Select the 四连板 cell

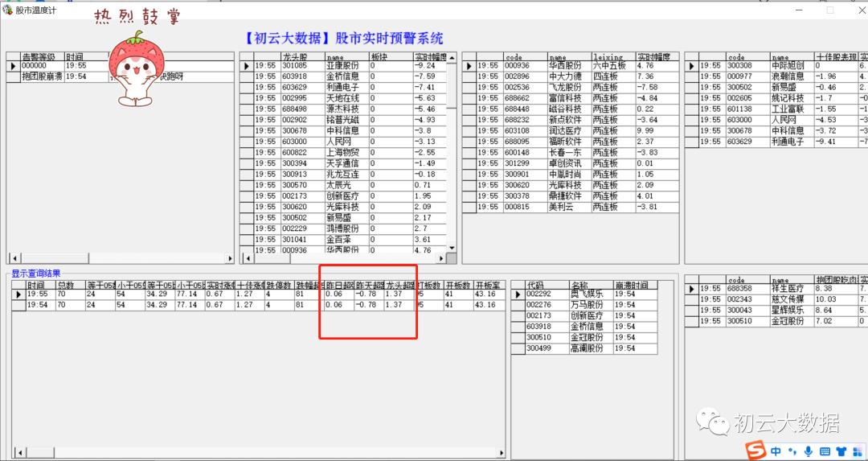(x=613, y=77)
